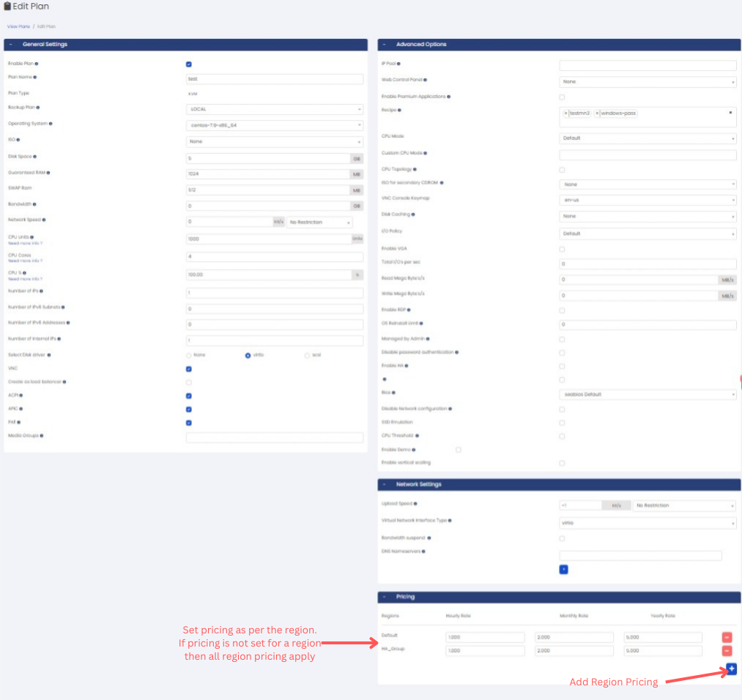Collapse the Pricing section
Screen dimensions: 742x700
coord(384,597)
